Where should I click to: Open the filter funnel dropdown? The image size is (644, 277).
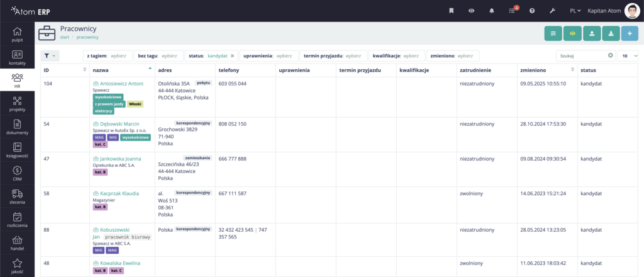point(50,55)
